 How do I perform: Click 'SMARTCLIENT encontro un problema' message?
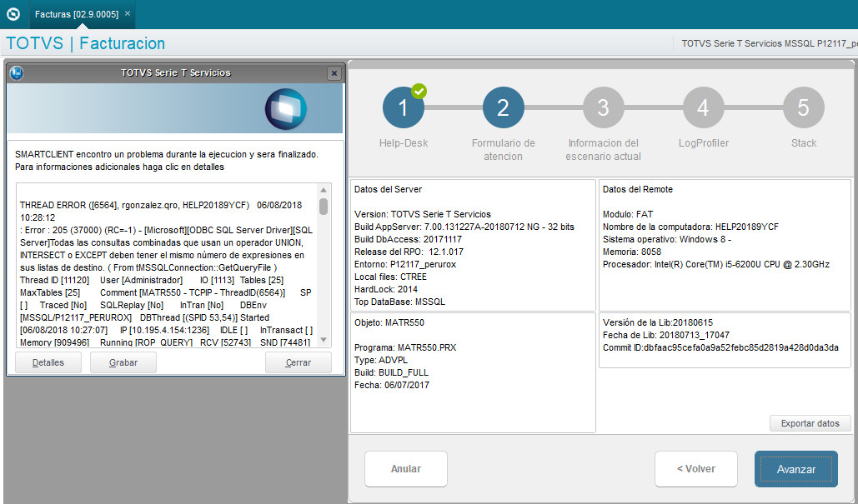click(x=167, y=155)
